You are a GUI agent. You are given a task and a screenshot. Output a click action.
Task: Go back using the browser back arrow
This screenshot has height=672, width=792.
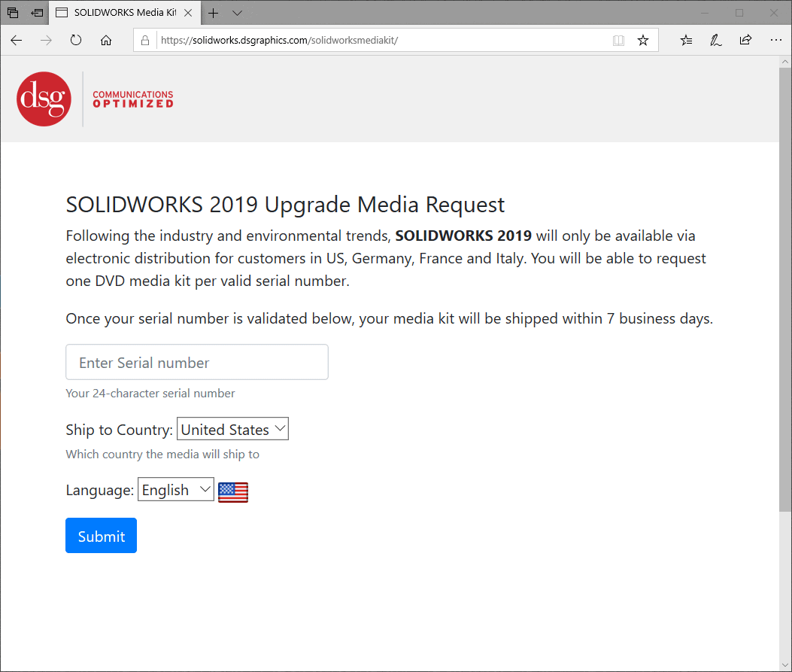16,41
